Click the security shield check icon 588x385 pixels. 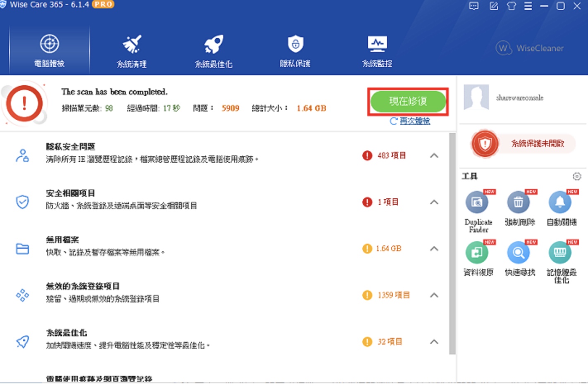[22, 202]
